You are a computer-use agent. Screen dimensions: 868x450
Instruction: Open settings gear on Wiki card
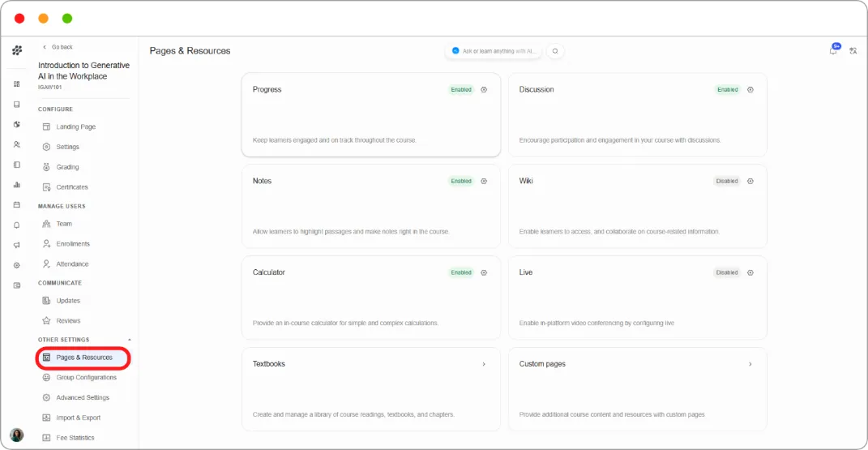coord(750,181)
